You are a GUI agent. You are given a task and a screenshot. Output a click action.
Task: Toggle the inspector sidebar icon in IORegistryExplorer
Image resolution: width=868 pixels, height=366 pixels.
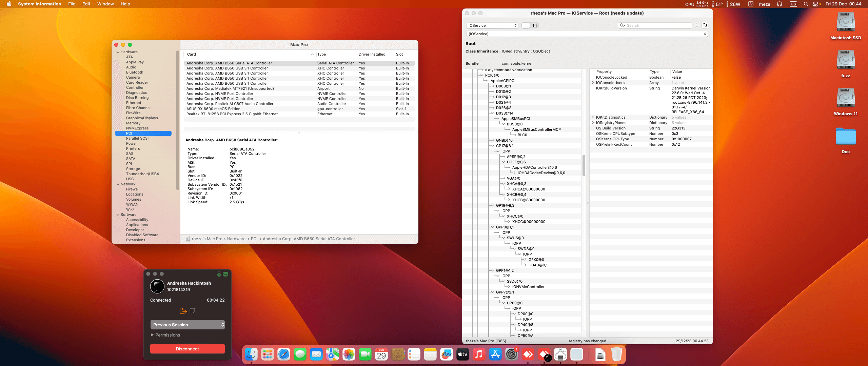click(705, 25)
